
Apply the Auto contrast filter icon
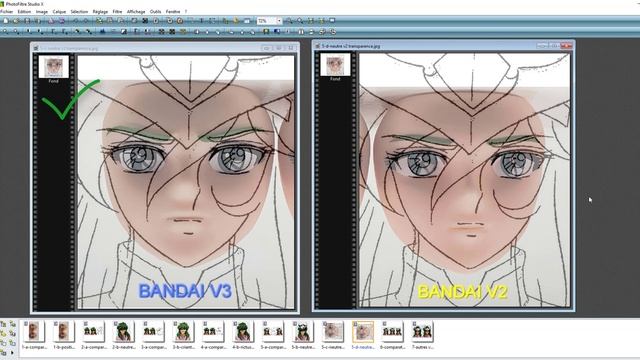pyautogui.click(x=16, y=31)
